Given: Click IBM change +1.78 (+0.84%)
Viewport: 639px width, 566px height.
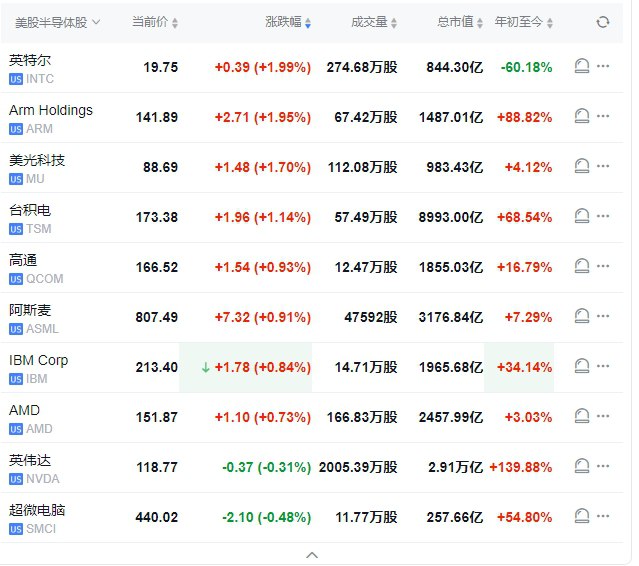Looking at the screenshot, I should 263,368.
